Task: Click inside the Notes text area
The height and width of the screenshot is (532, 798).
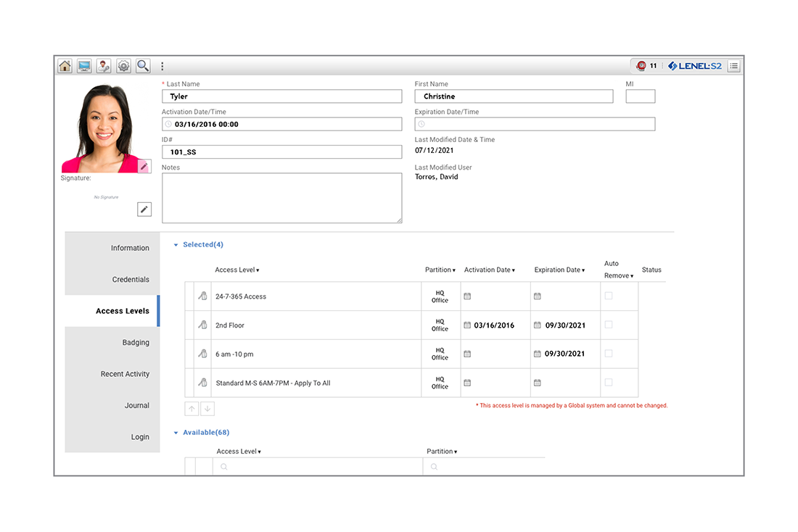Action: (x=282, y=198)
